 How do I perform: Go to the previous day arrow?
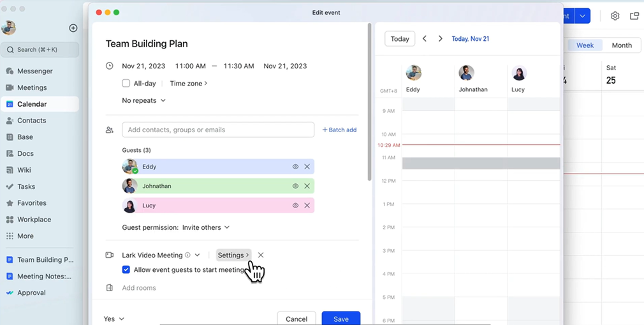(425, 39)
